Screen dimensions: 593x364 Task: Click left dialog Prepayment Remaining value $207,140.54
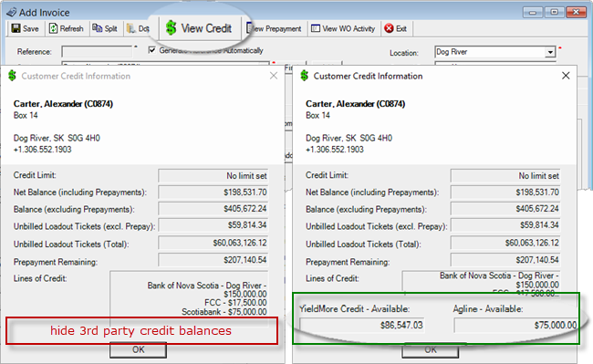click(x=213, y=260)
